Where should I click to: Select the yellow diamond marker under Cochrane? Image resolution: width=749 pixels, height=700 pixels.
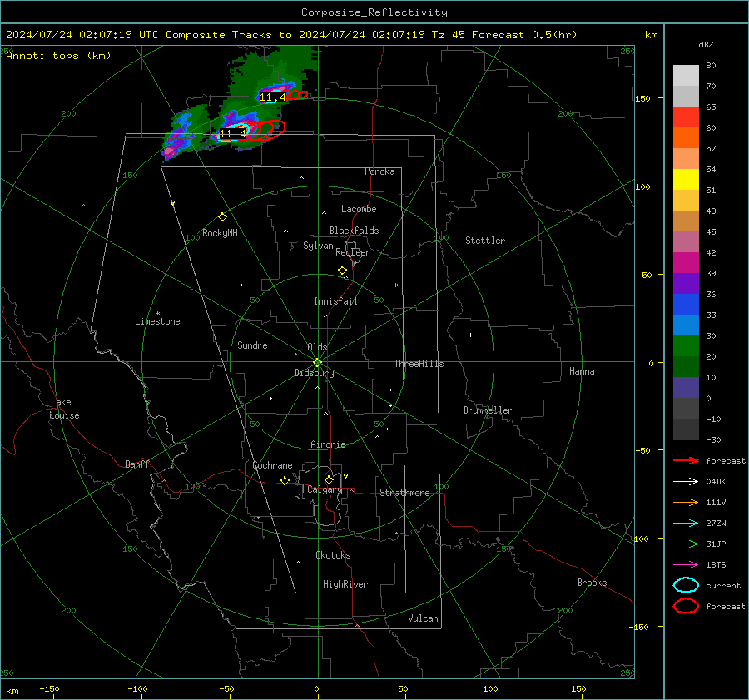285,480
